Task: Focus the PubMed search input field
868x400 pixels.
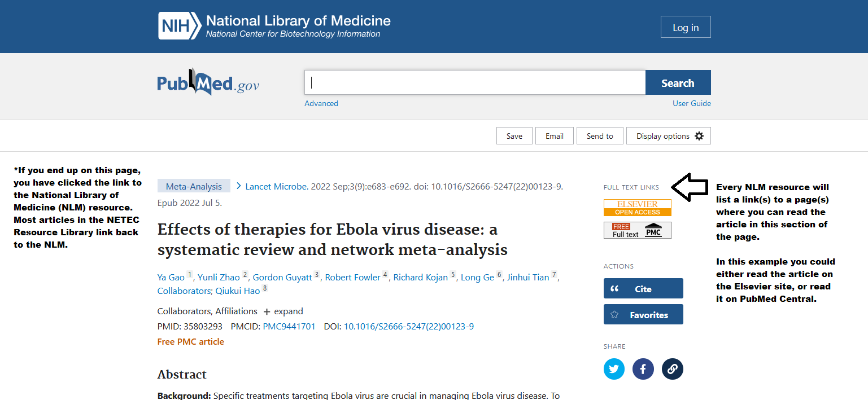Action: [x=475, y=83]
